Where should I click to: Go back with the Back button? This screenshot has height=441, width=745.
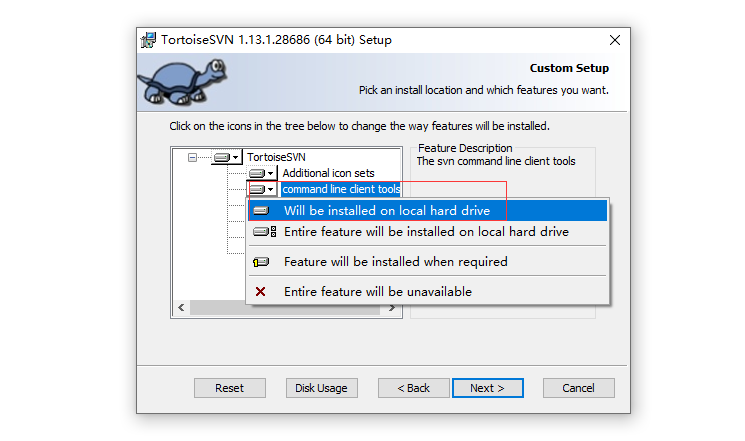pyautogui.click(x=413, y=388)
